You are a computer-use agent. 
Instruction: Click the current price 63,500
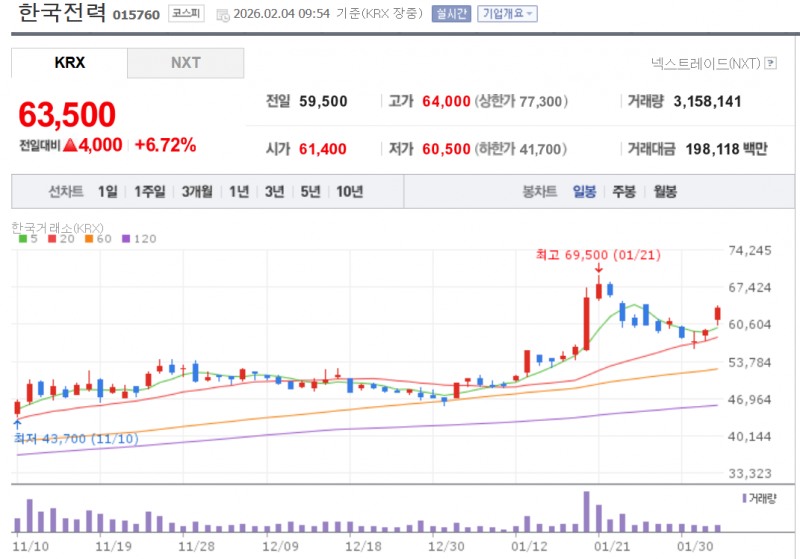[x=67, y=114]
